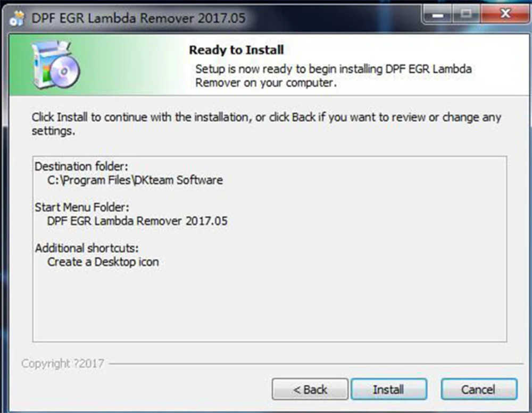
Task: Cancel the DPF EGR Lambda Remover setup
Action: tap(479, 389)
